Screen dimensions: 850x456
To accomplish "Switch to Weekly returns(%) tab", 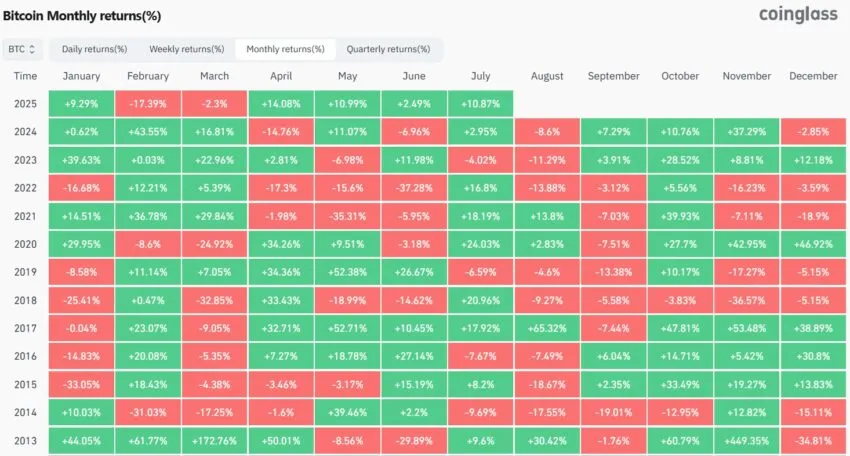I will point(186,49).
